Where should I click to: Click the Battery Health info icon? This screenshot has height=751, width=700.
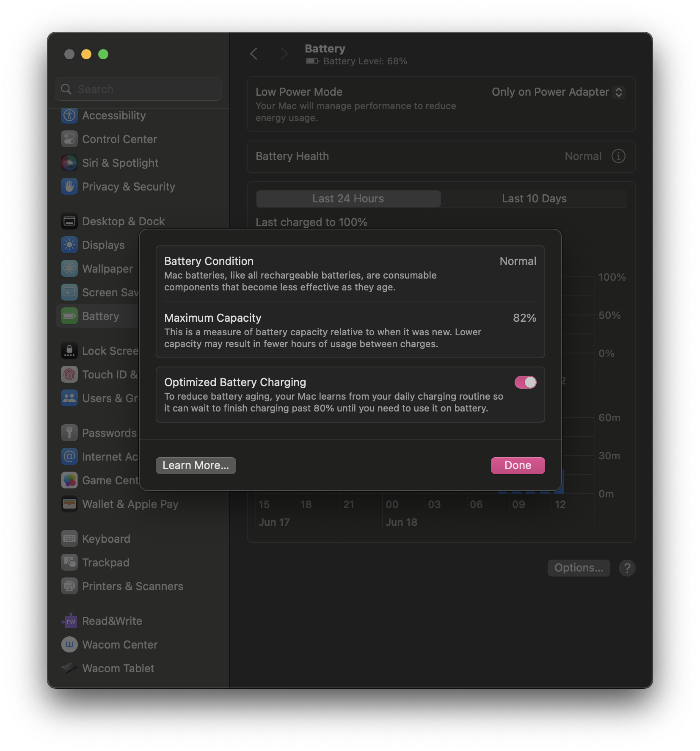point(618,156)
